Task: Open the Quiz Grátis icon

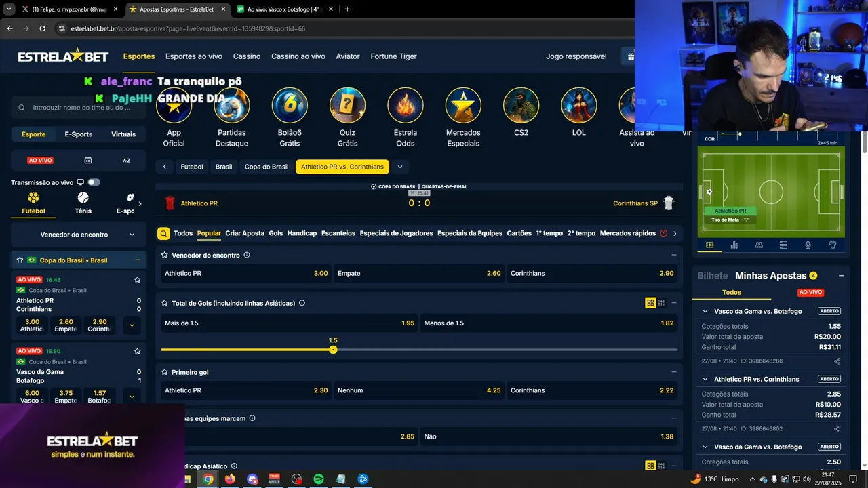Action: (x=347, y=106)
